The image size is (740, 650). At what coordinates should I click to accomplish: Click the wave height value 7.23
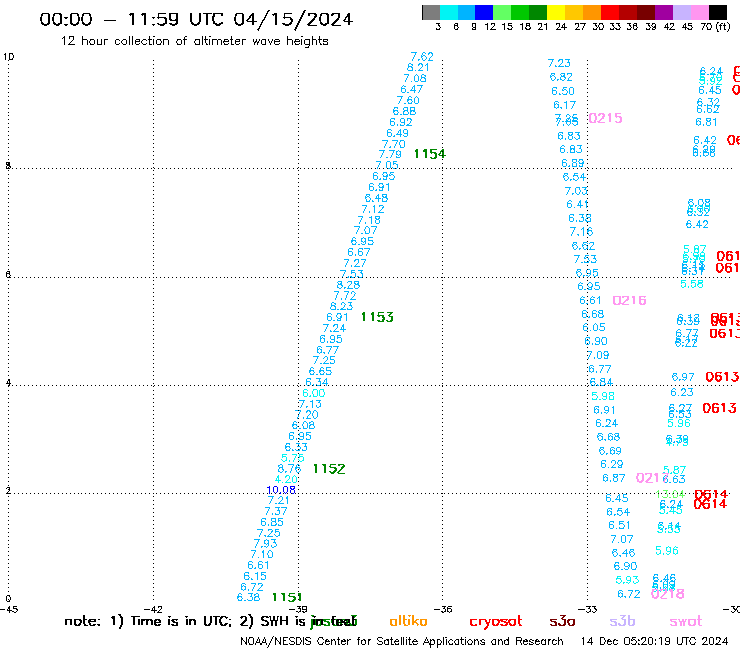point(559,63)
